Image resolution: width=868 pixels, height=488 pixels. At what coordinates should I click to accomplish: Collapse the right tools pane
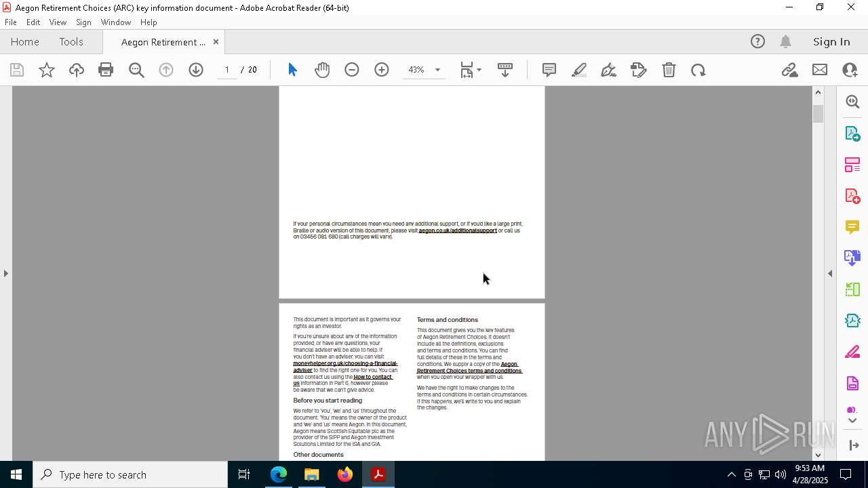tap(830, 273)
